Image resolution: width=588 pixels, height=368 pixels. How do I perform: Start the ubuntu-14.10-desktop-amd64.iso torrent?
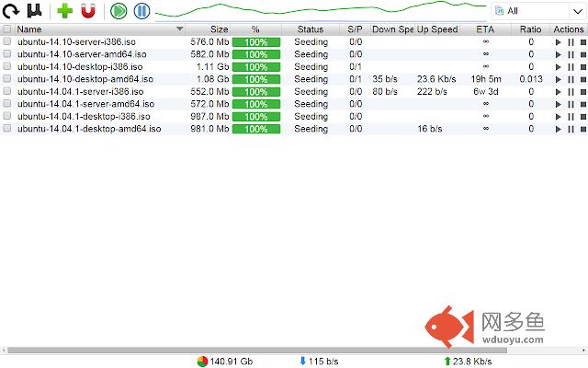(x=559, y=80)
